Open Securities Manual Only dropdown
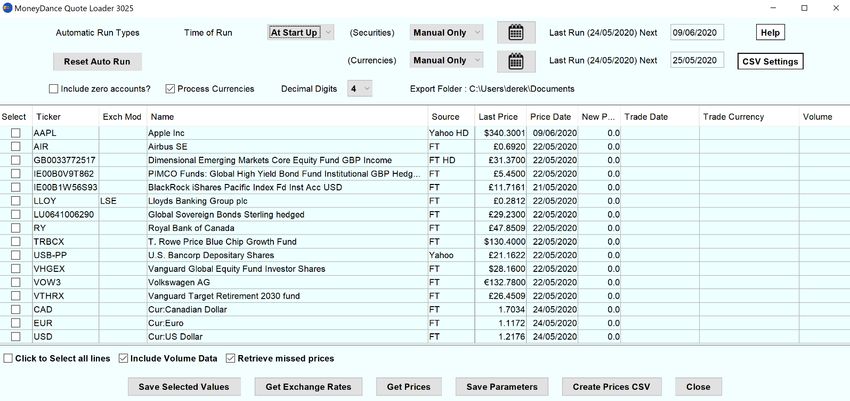Screen dimensions: 850x401 tap(446, 33)
